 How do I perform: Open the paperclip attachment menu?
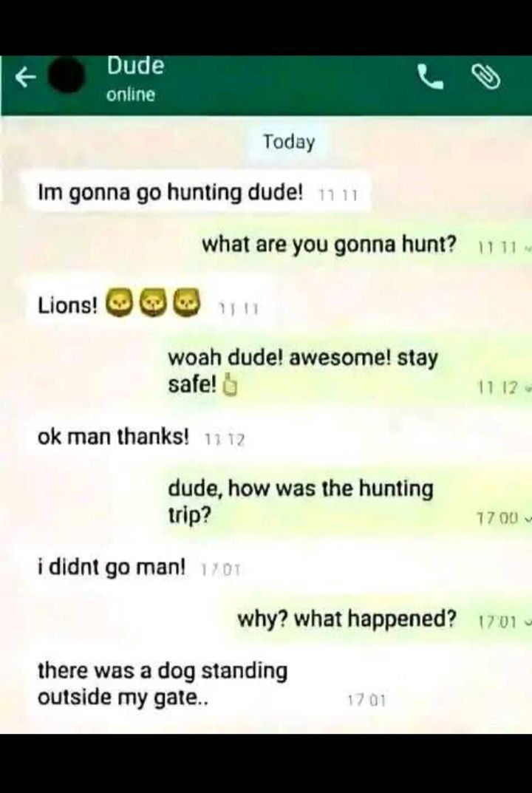(486, 78)
